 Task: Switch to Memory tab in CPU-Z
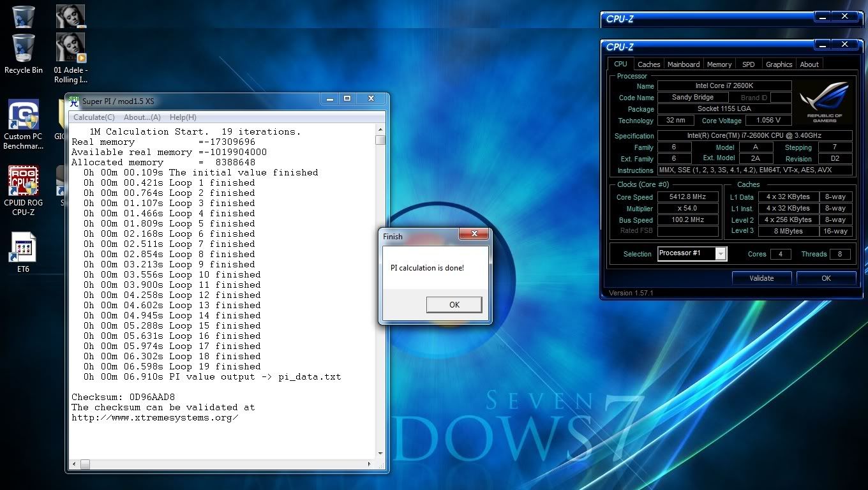[719, 64]
